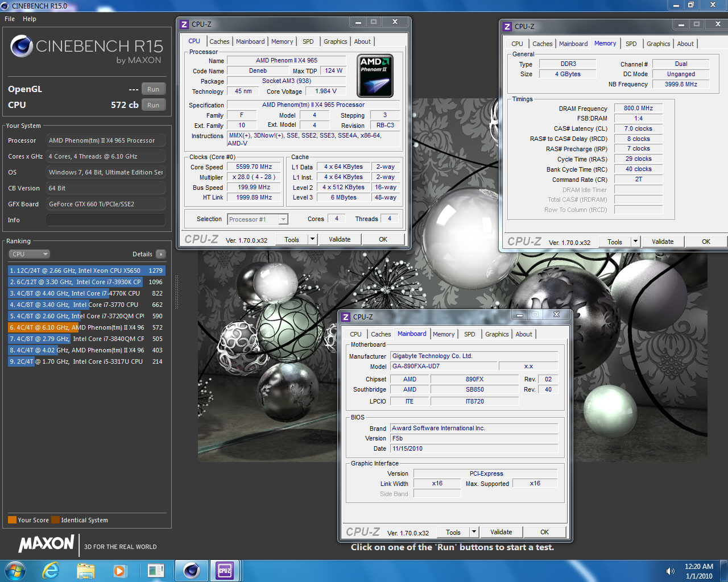The image size is (728, 582).
Task: Click Validate in the Mainboard window
Action: [x=501, y=532]
